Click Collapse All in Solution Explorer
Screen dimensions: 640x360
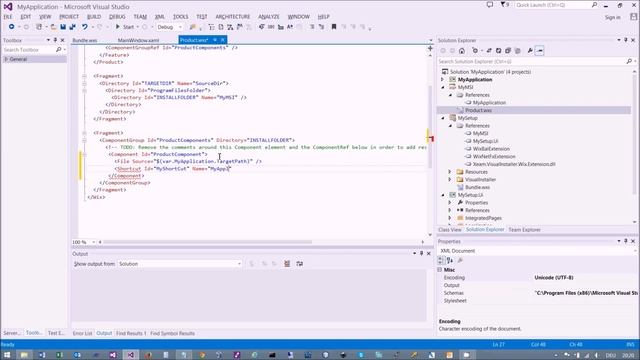click(508, 51)
